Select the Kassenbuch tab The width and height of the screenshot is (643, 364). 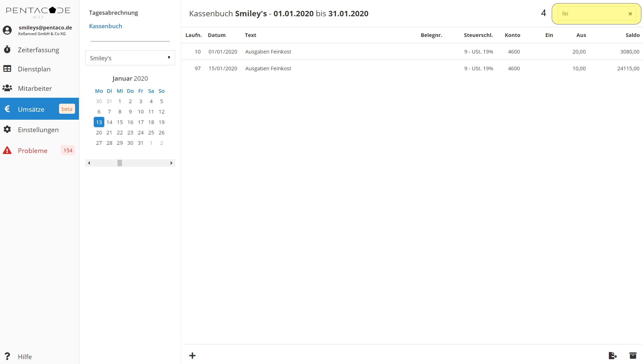105,26
